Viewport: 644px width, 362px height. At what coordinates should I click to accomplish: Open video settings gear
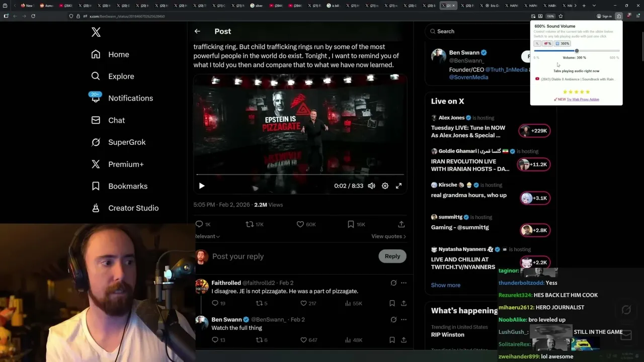click(385, 186)
